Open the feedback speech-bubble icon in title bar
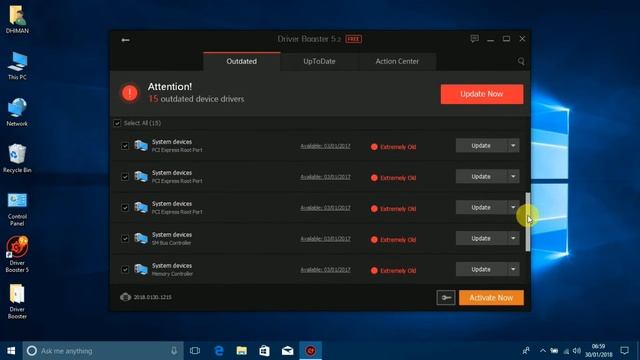Screen dimensions: 640x360 tap(474, 39)
